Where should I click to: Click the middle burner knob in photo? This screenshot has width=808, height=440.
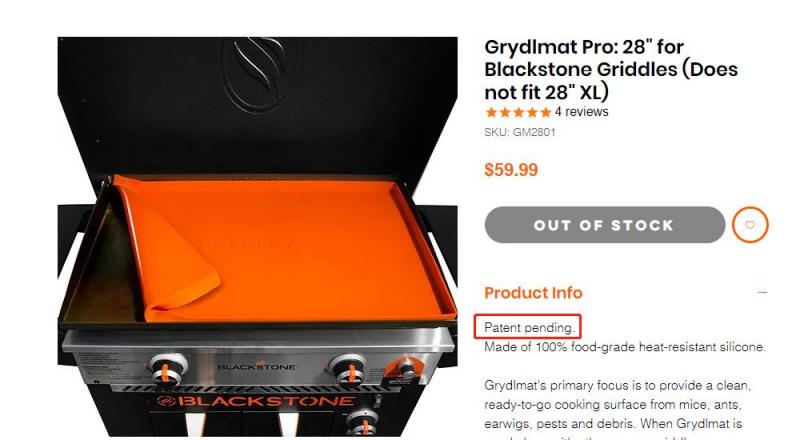[348, 369]
